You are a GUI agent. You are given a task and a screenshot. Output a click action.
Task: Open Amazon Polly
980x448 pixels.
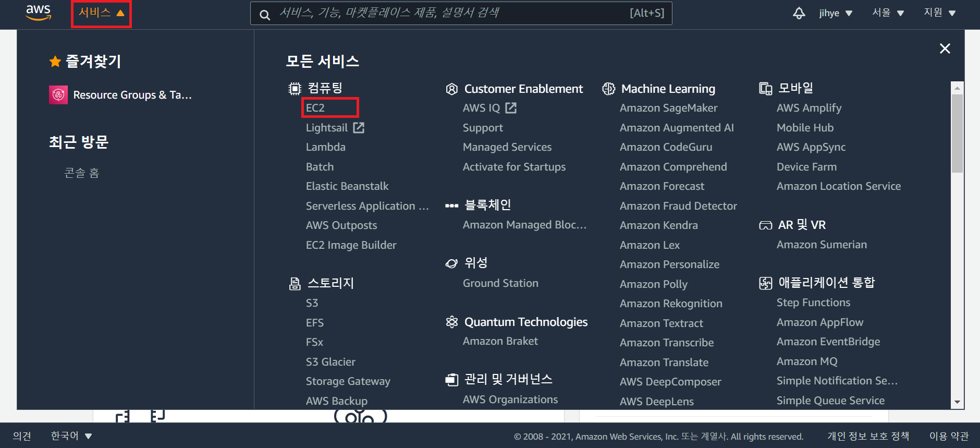coord(654,284)
